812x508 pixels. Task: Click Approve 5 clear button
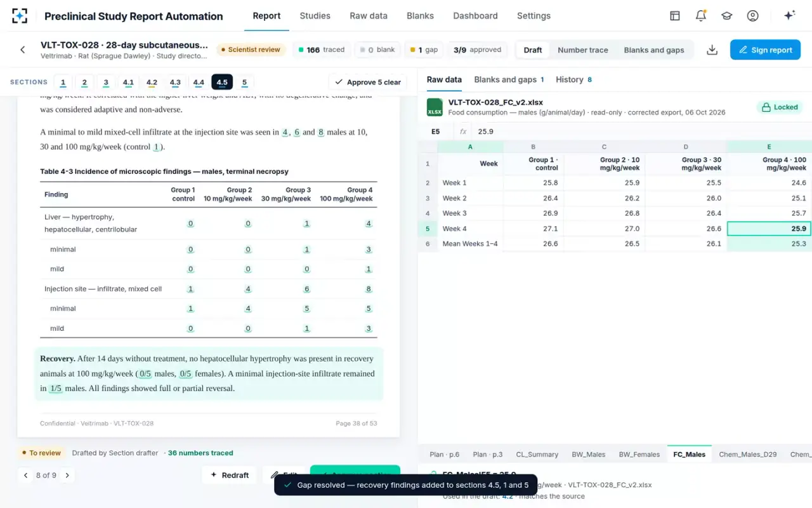coord(368,82)
